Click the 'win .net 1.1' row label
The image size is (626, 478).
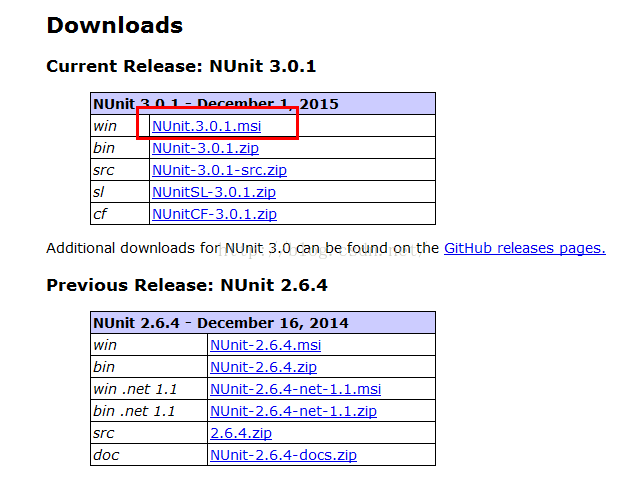tap(135, 389)
